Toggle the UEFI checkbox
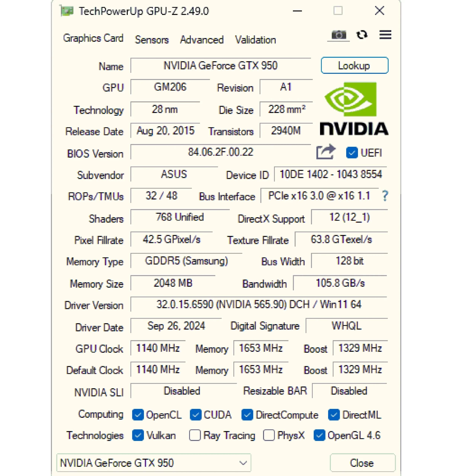The image size is (476, 476). (352, 153)
